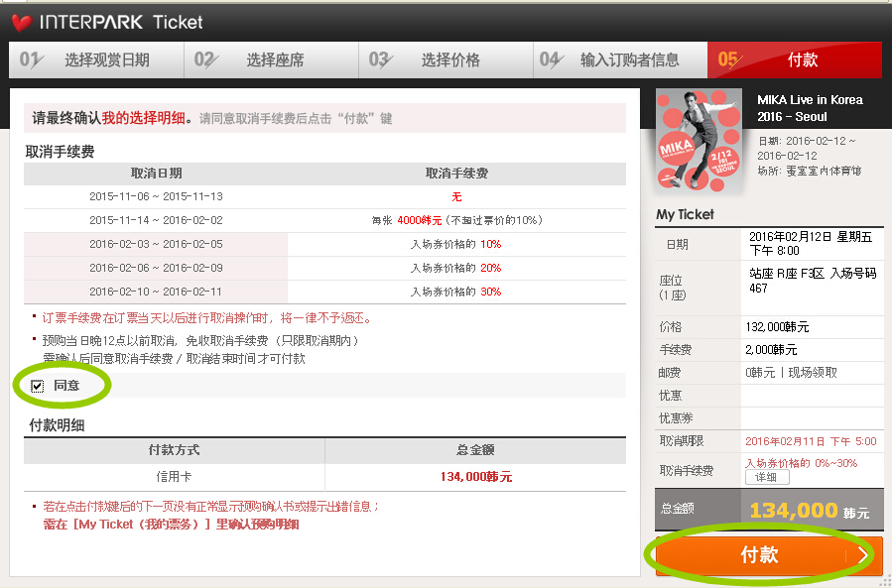This screenshot has height=588, width=892.
Task: Toggle the 同意 agreement checkbox
Action: (x=38, y=387)
